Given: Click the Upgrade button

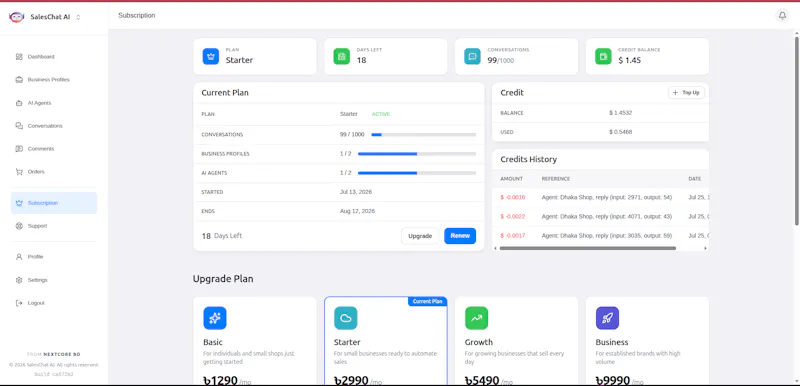Looking at the screenshot, I should tap(420, 236).
